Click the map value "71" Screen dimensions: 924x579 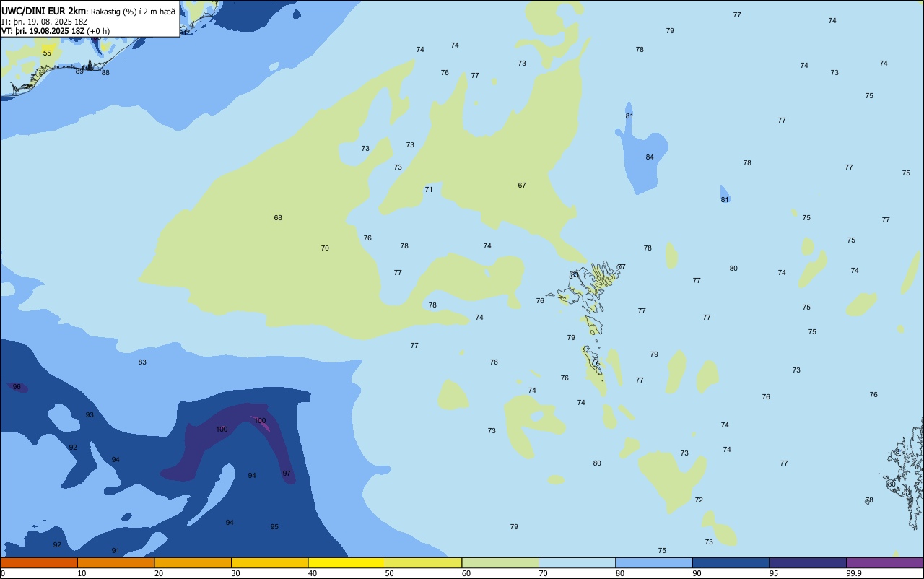click(429, 190)
